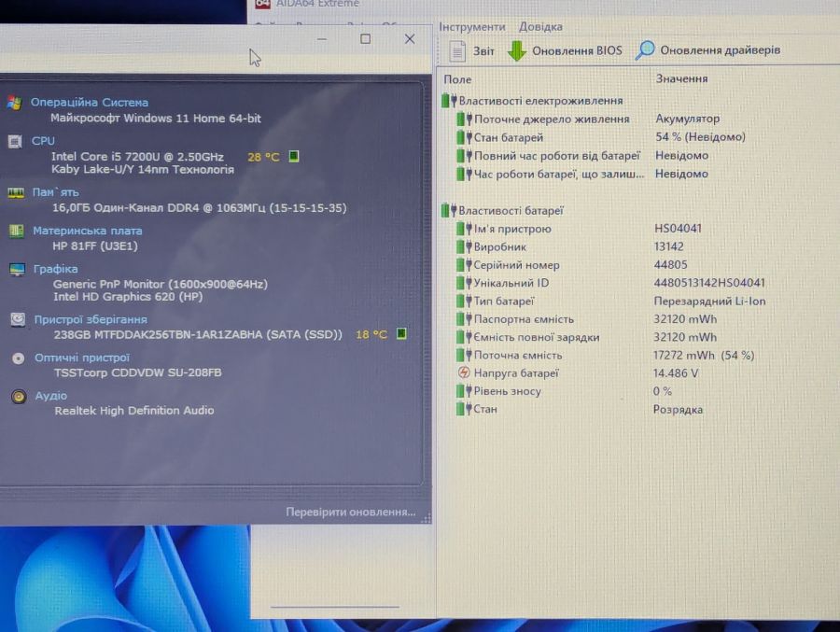Click the SSD temperature 18 °C

pos(371,334)
